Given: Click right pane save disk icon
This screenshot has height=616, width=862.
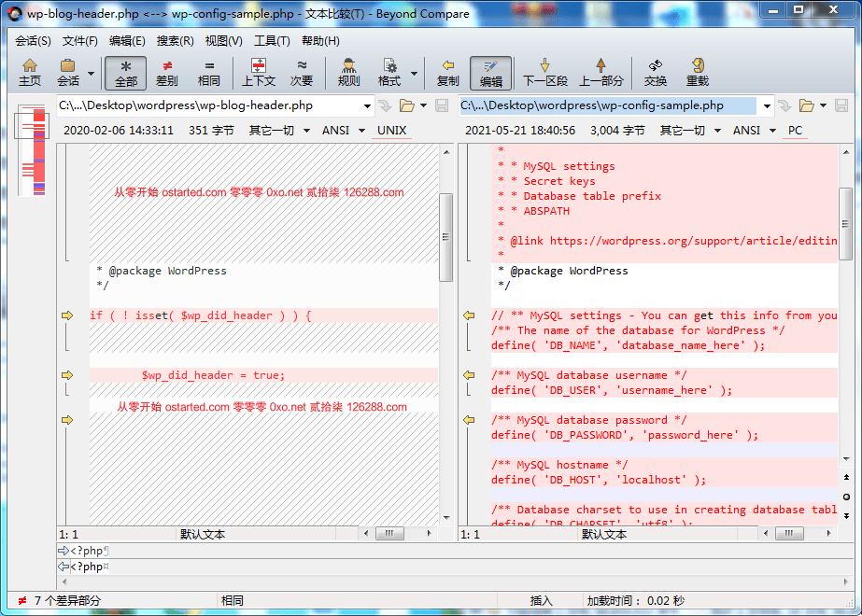Looking at the screenshot, I should (x=841, y=105).
